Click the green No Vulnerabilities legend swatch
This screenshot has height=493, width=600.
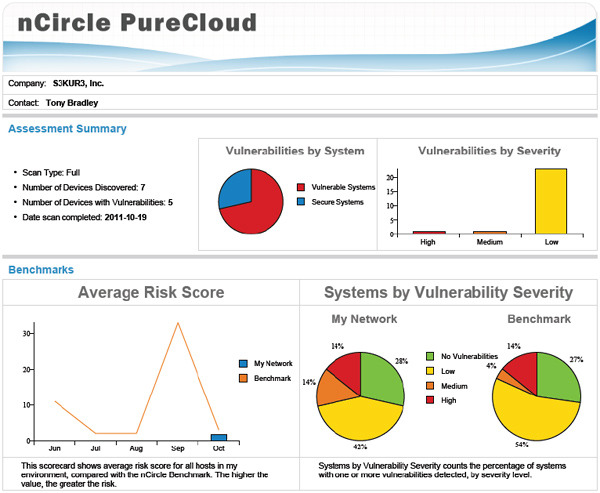(x=430, y=356)
